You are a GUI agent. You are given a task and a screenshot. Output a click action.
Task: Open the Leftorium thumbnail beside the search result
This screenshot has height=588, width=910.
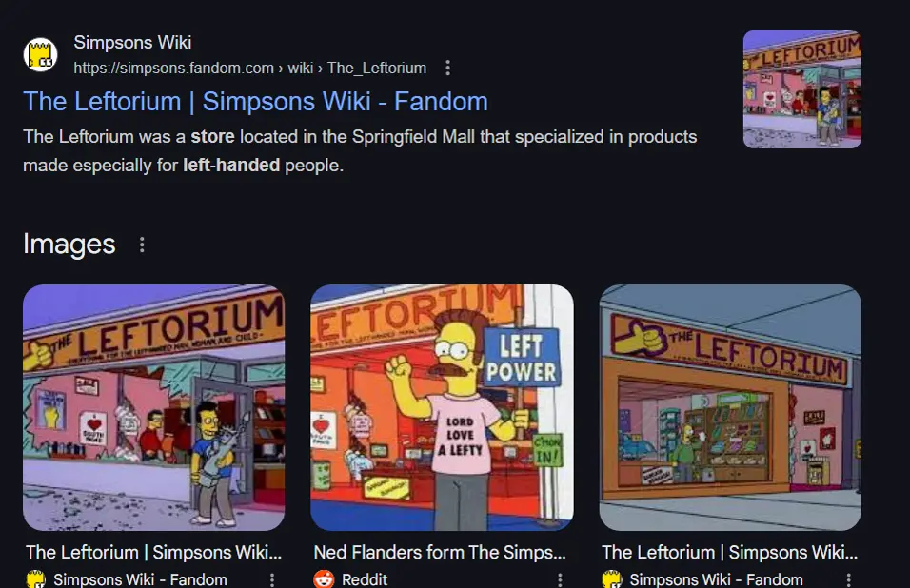pyautogui.click(x=802, y=89)
